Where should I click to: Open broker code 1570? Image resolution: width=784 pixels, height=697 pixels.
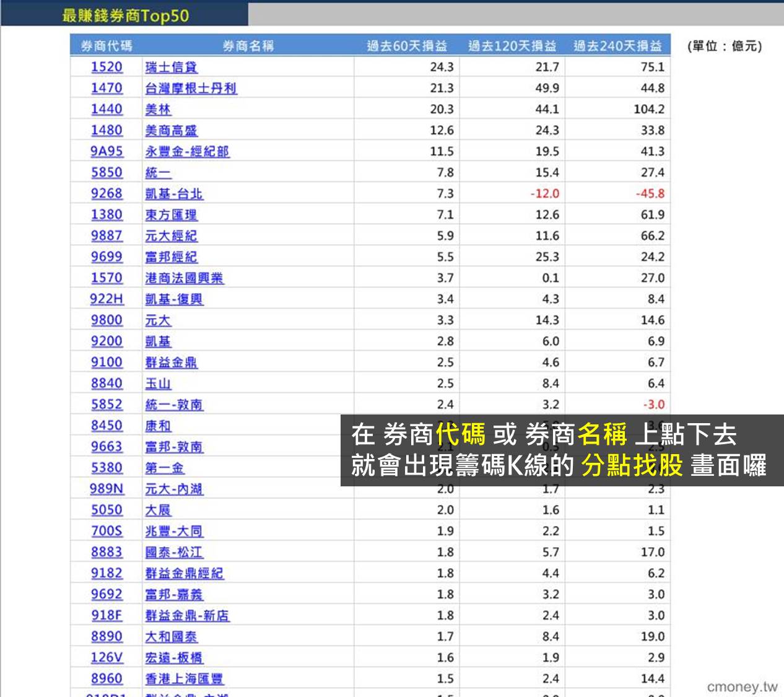(x=107, y=278)
